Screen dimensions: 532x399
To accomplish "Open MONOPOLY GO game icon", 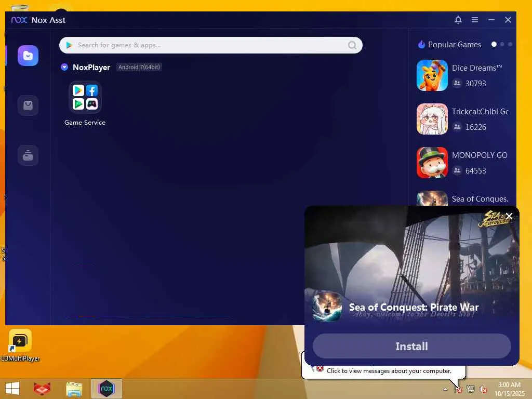I will coord(432,163).
